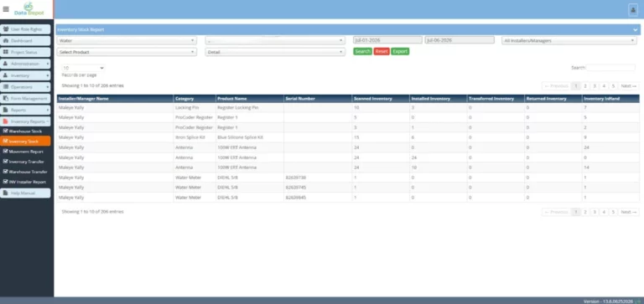The image size is (644, 304).
Task: Go to page 5 in bottom pagination
Action: tap(613, 212)
